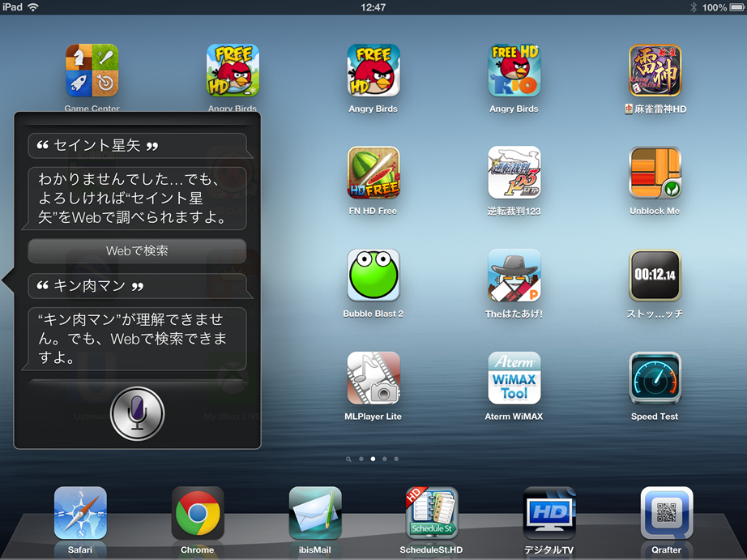Open the Aterm WiMAX Tool app

514,378
